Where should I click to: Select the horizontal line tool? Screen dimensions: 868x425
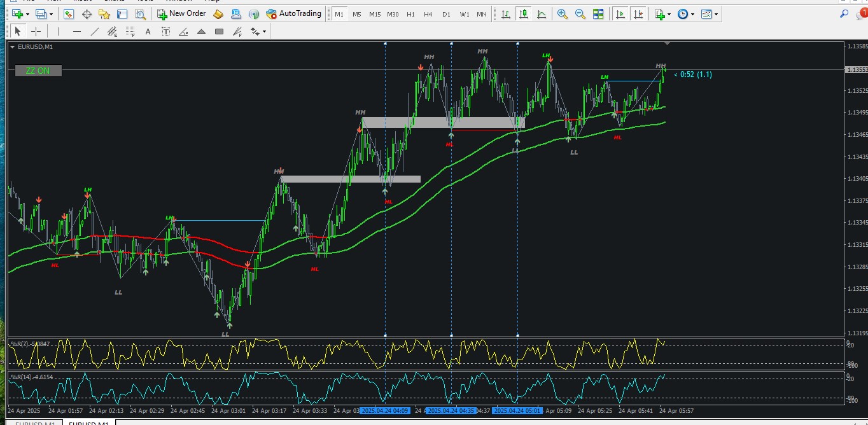pyautogui.click(x=77, y=31)
